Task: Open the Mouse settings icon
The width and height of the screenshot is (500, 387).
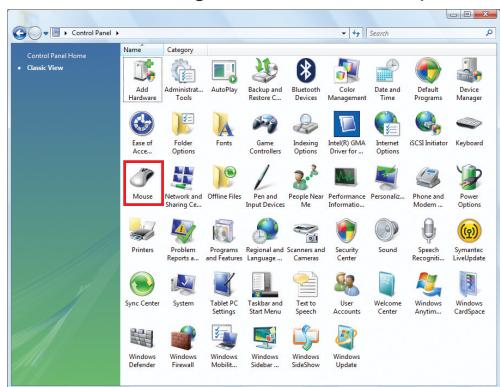Action: (x=142, y=183)
